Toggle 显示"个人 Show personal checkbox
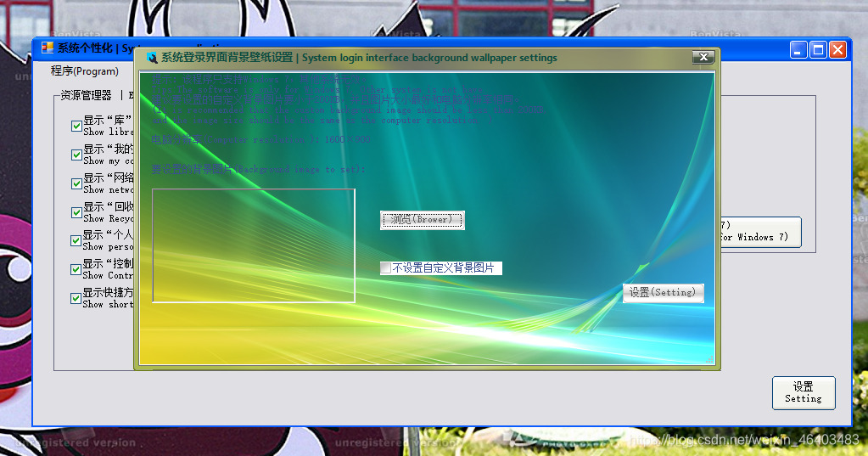 tap(76, 240)
